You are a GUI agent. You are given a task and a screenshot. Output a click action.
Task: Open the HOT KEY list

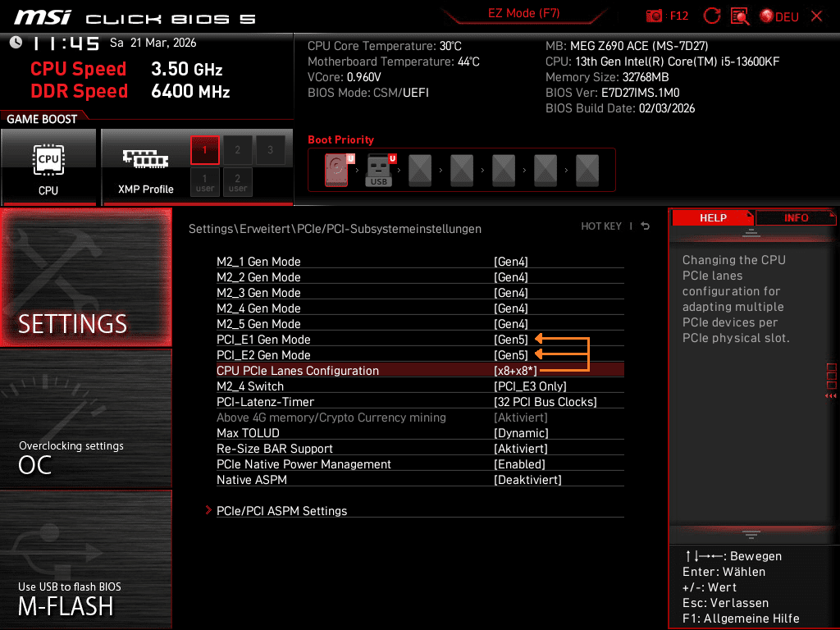tap(601, 226)
